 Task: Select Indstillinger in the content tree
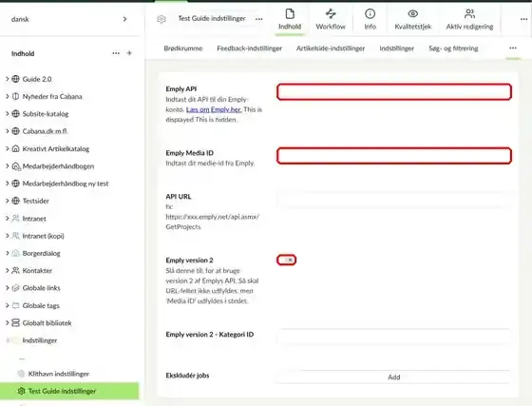(40, 340)
